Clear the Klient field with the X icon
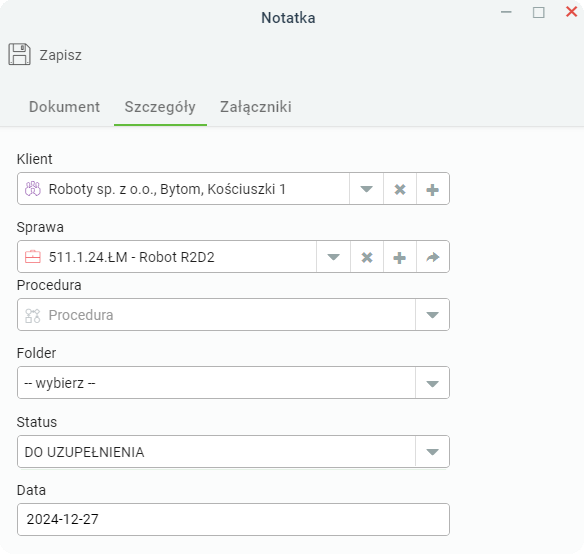Screen dimensions: 584x554 point(400,189)
